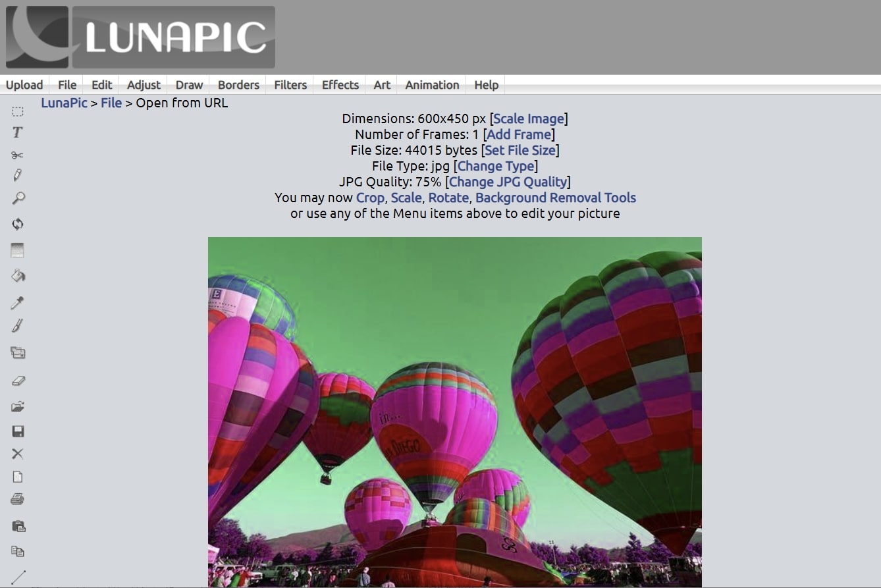Open the Effects menu
881x588 pixels.
pyautogui.click(x=339, y=84)
